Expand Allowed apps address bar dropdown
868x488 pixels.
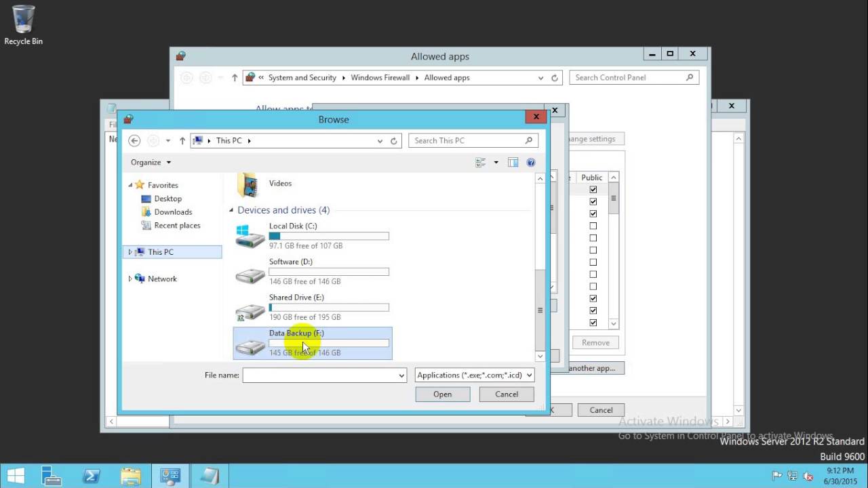click(x=540, y=78)
